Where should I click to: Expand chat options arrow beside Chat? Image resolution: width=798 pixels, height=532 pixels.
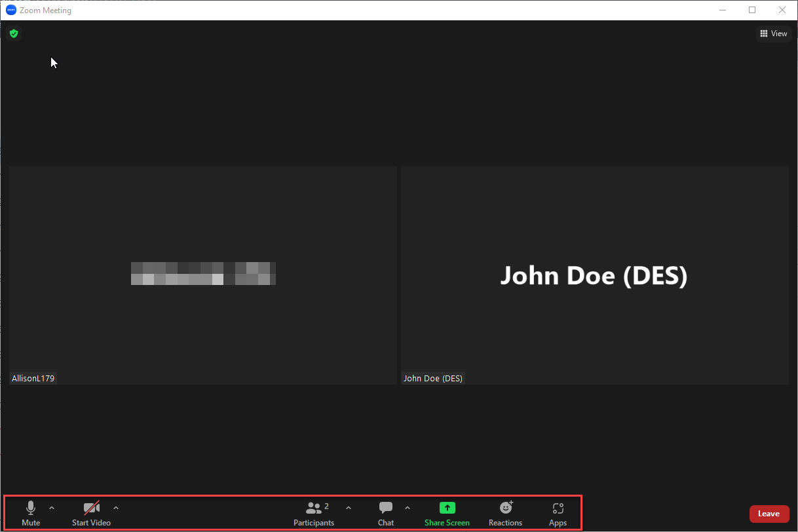[x=408, y=508]
